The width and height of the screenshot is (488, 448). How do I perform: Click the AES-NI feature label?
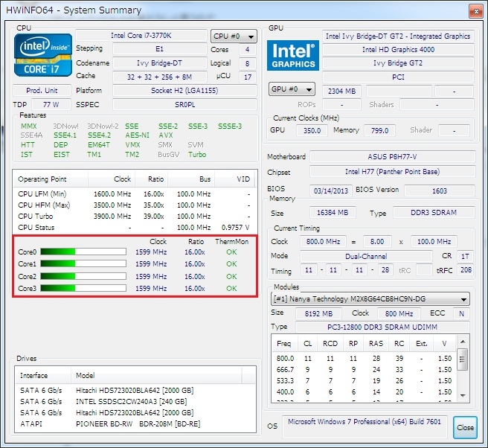(137, 135)
